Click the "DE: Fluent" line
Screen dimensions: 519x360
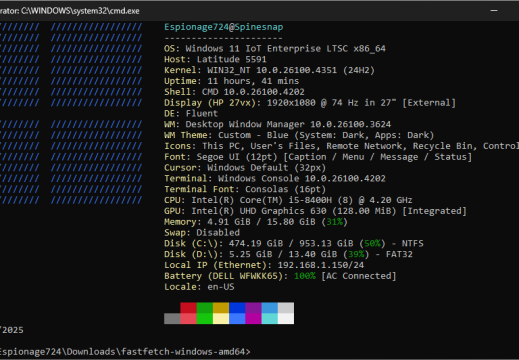click(191, 114)
